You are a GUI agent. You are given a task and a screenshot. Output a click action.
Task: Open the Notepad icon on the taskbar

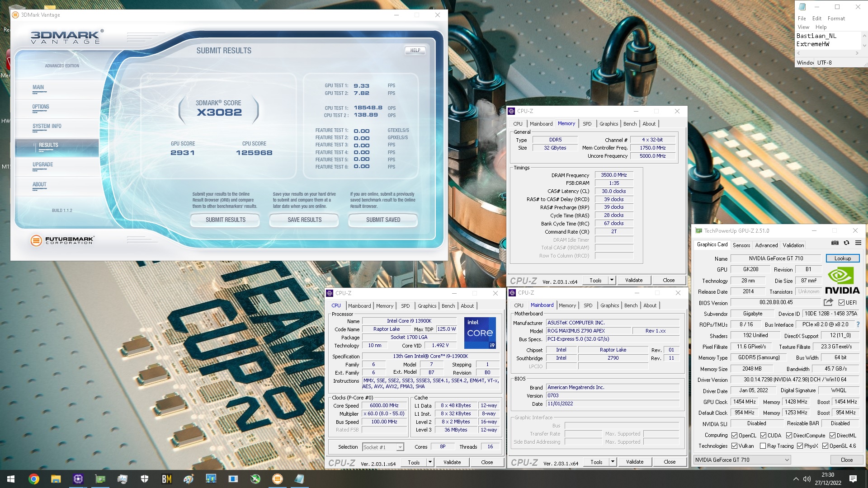tap(300, 479)
